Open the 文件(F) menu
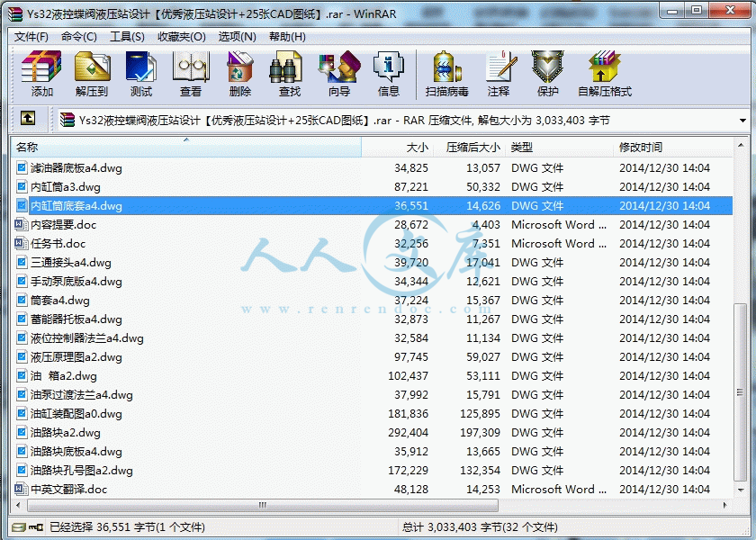This screenshot has width=756, height=540. click(x=31, y=37)
